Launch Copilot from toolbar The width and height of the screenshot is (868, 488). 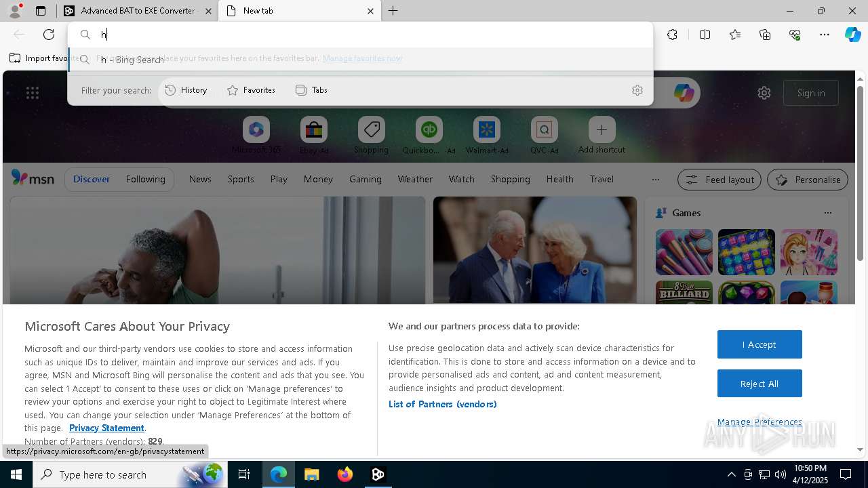click(852, 35)
